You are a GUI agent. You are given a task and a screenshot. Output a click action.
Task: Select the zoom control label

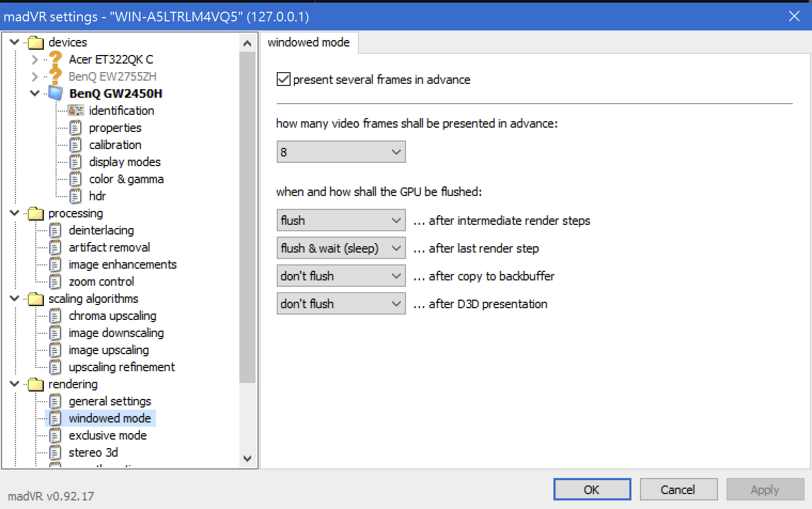pos(101,281)
